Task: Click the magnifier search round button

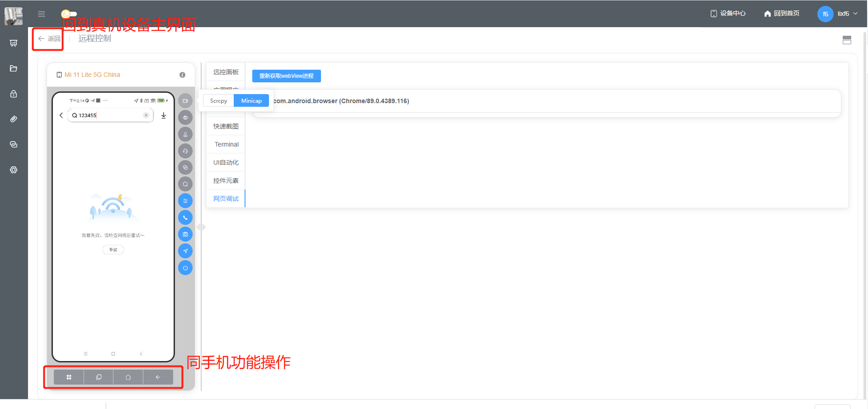Action: (x=185, y=184)
